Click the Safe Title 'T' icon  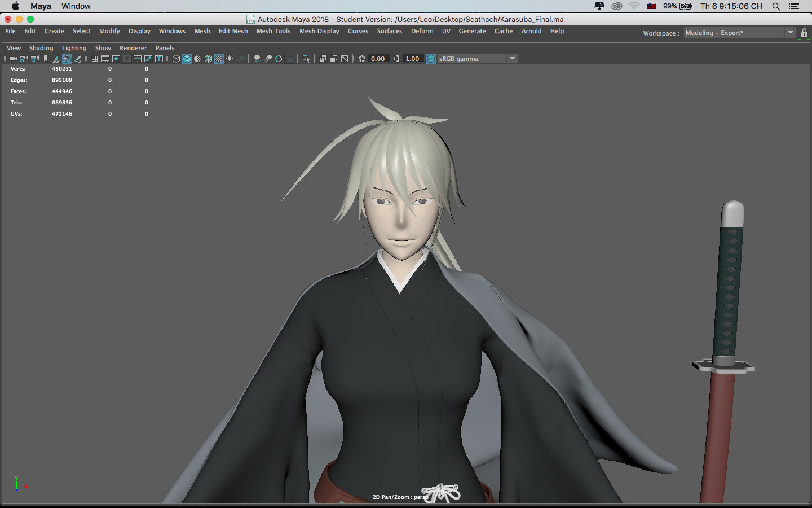pos(159,59)
